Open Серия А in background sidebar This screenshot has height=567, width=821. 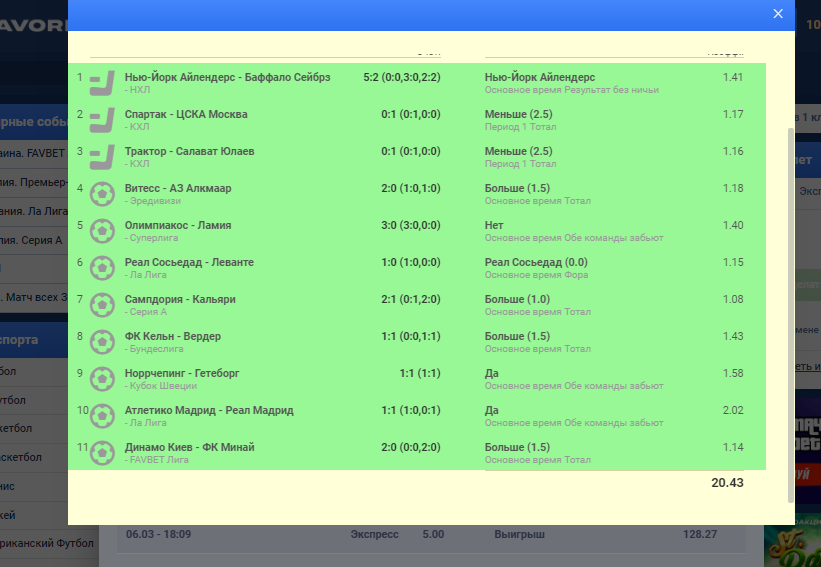[x=34, y=240]
